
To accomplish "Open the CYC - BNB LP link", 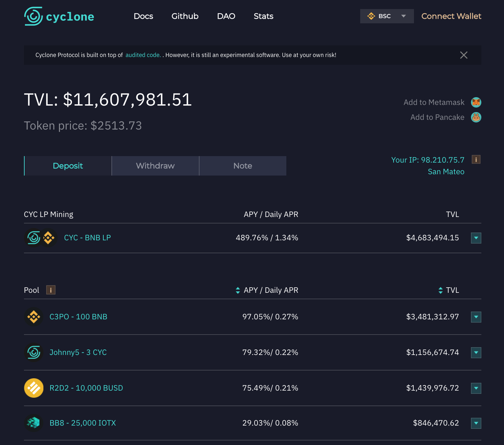I will (87, 238).
